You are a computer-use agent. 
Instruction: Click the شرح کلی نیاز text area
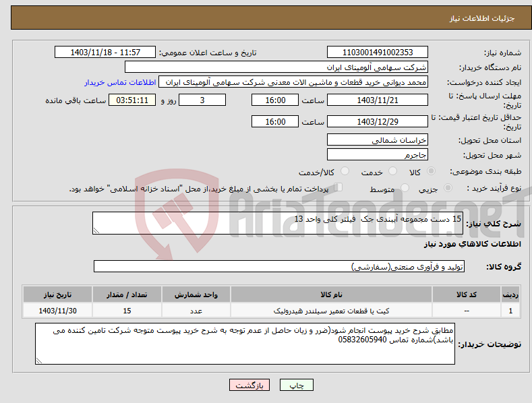[278, 223]
